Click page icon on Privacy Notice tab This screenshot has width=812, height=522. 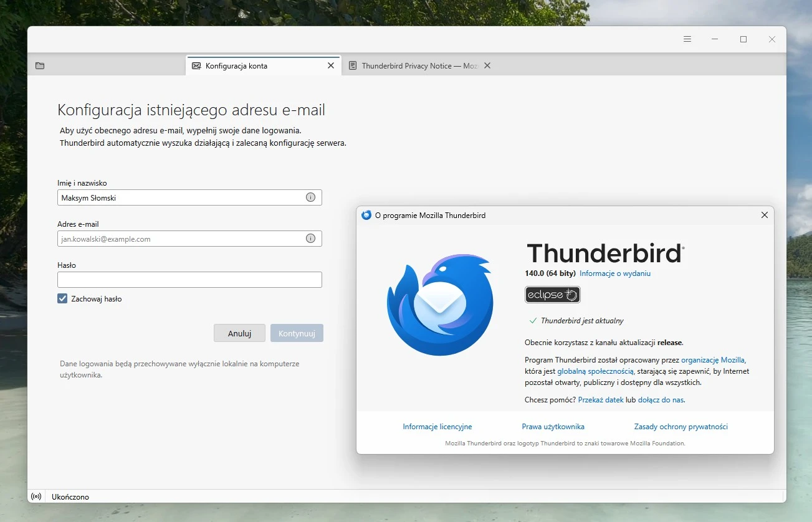point(353,65)
